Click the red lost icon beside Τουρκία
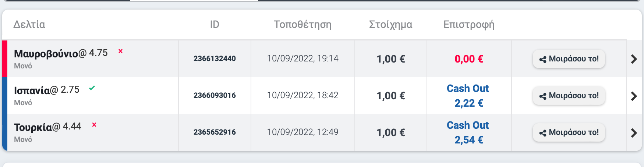This screenshot has height=167, width=644. click(x=94, y=125)
